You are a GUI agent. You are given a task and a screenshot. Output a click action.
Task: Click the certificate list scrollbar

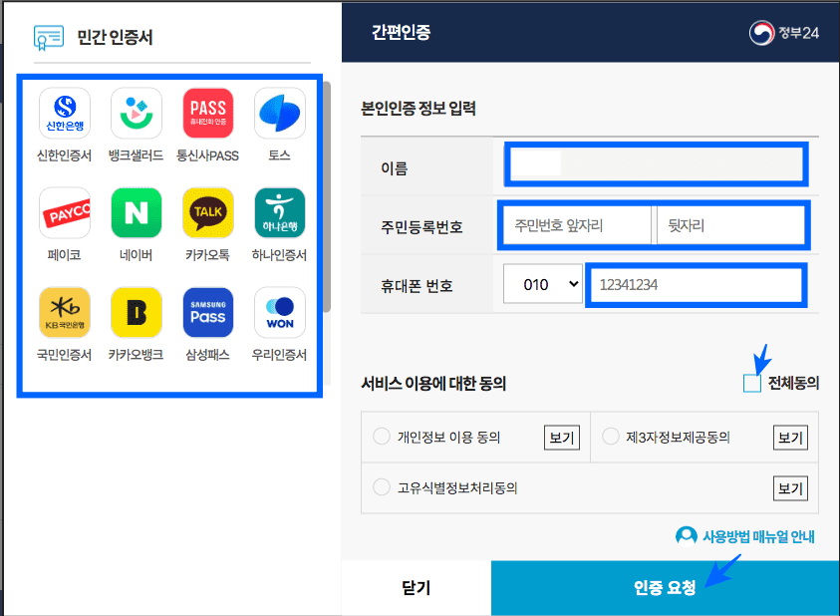click(x=327, y=196)
